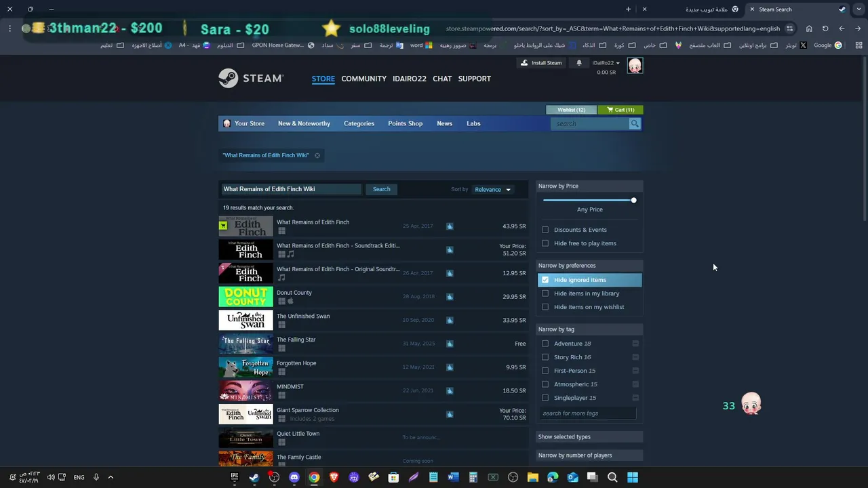868x488 pixels.
Task: Open the Categories store tab
Action: (359, 123)
